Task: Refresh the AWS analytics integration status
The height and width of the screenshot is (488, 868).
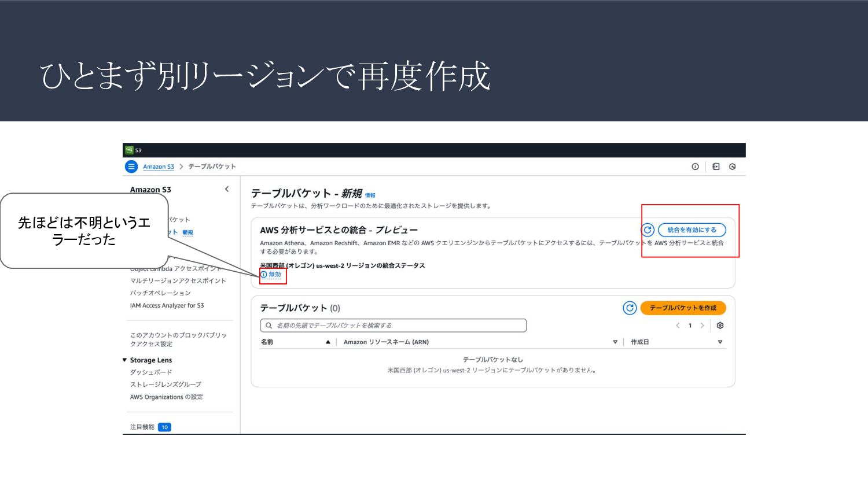Action: pyautogui.click(x=648, y=230)
